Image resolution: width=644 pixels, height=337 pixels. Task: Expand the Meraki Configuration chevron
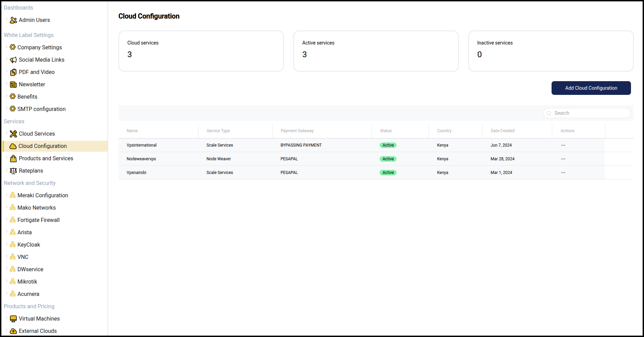click(6, 195)
